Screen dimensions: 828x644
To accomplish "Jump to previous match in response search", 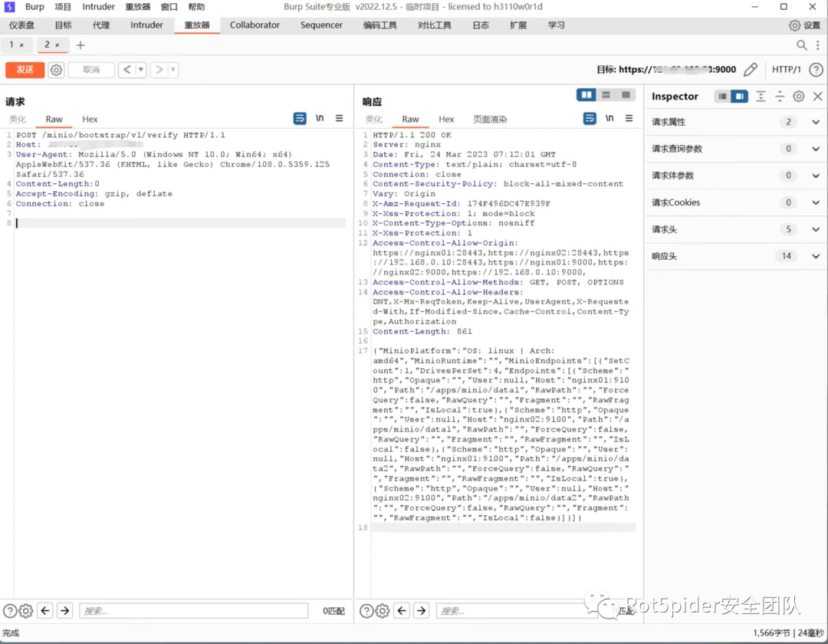I will (x=402, y=611).
